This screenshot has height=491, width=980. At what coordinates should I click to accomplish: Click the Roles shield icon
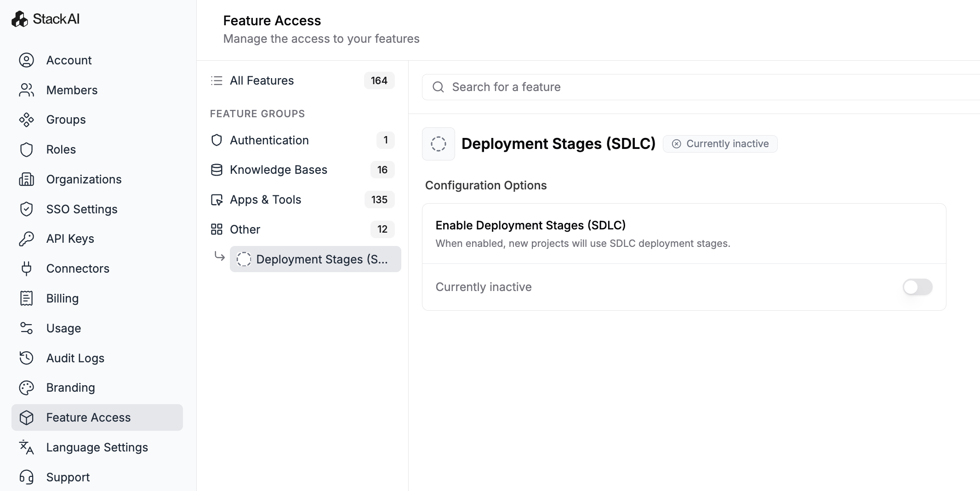pyautogui.click(x=27, y=150)
